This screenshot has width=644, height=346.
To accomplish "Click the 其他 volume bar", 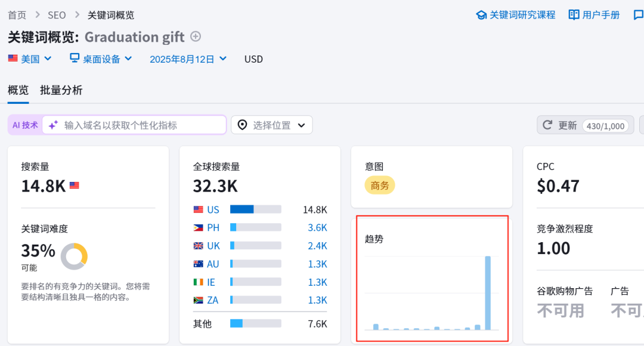I will (x=255, y=323).
